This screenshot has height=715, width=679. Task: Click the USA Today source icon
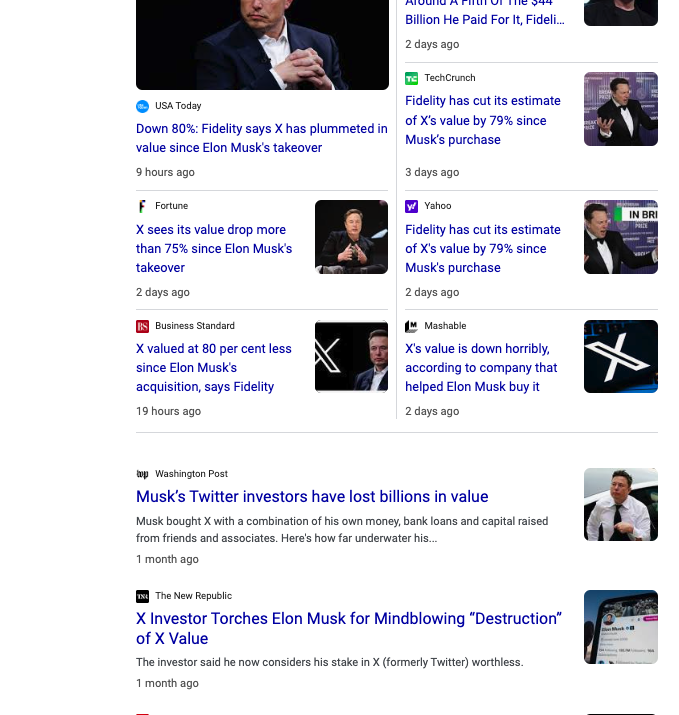pyautogui.click(x=142, y=106)
